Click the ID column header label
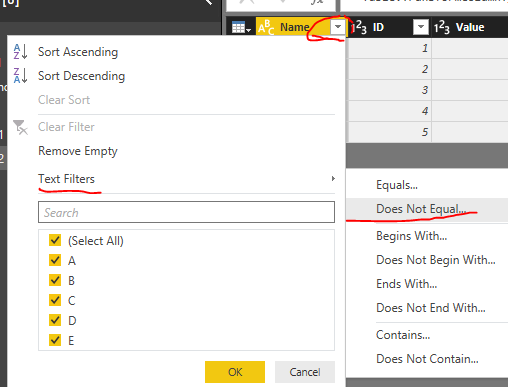This screenshot has height=387, width=508. point(378,27)
